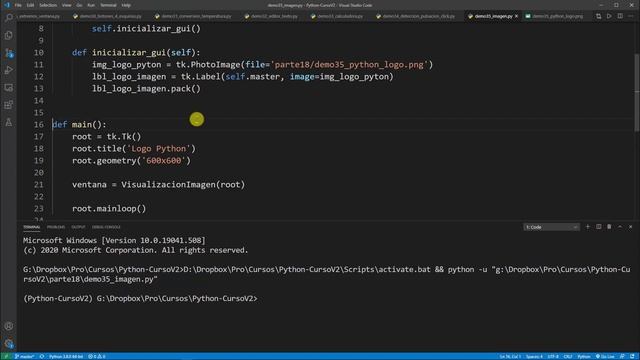Image resolution: width=640 pixels, height=360 pixels.
Task: Open the Terminal menu
Action: pos(108,5)
